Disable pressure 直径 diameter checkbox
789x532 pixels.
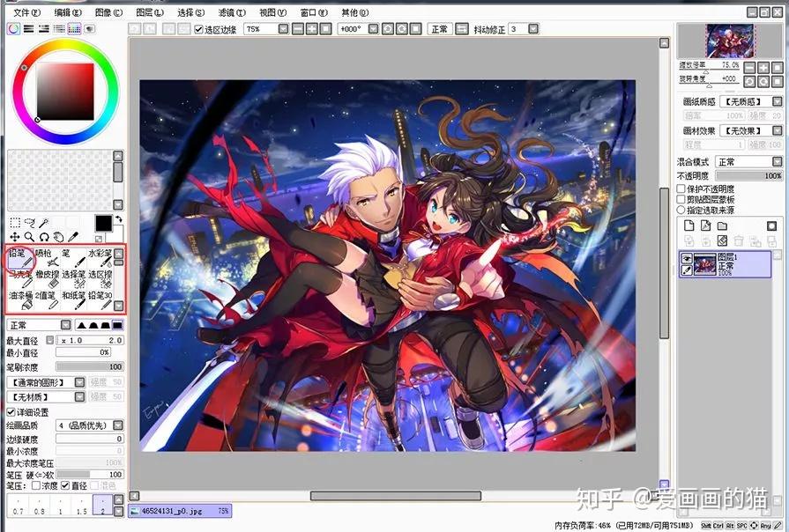[65, 485]
